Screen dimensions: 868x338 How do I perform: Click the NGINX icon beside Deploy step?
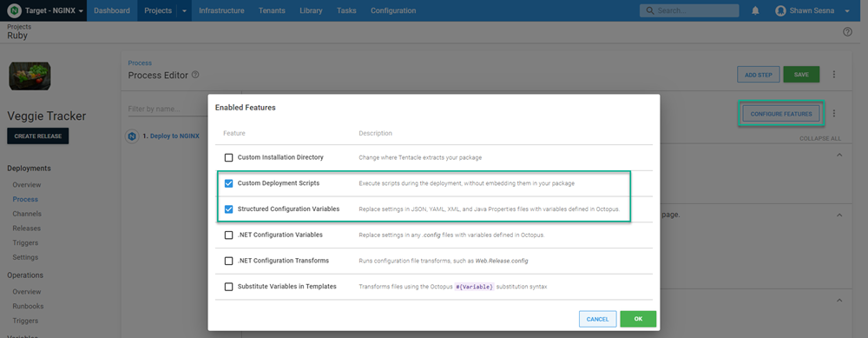click(132, 136)
